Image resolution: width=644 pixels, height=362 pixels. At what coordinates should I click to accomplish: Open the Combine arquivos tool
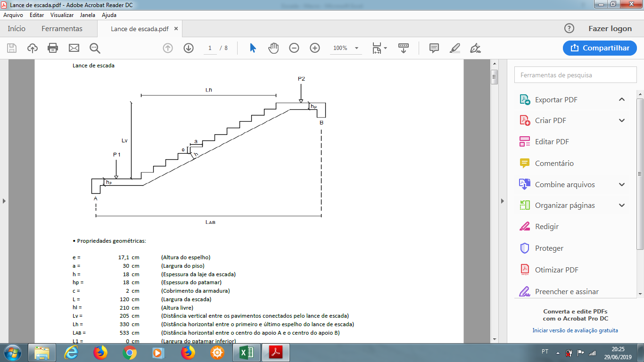point(565,185)
